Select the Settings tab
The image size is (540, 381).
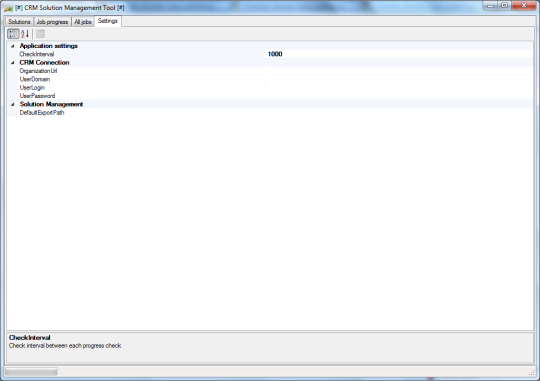[108, 21]
